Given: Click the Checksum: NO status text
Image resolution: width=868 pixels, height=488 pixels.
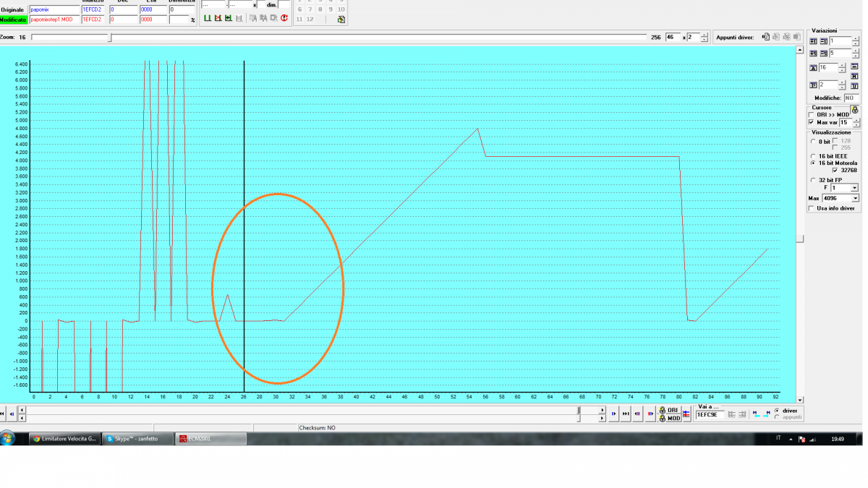Looking at the screenshot, I should (318, 428).
